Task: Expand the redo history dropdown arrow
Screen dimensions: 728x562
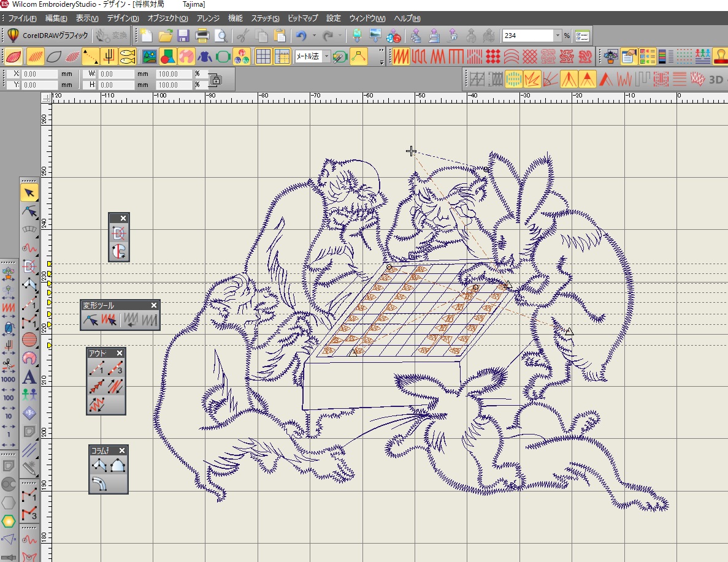Action: click(x=340, y=36)
